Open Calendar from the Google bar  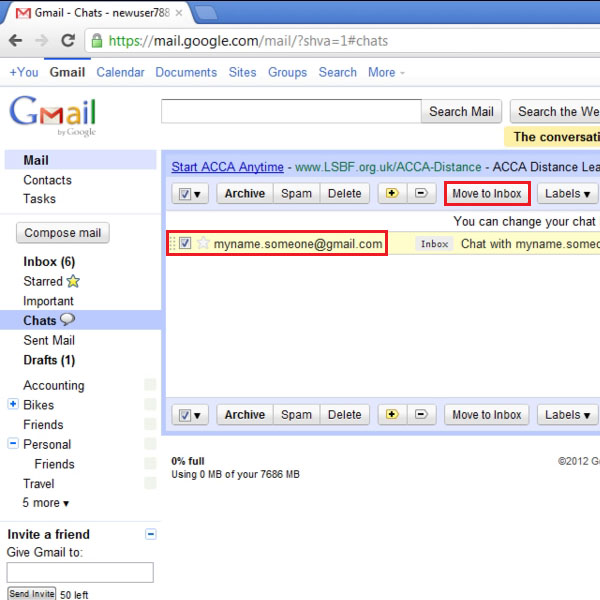pos(120,72)
